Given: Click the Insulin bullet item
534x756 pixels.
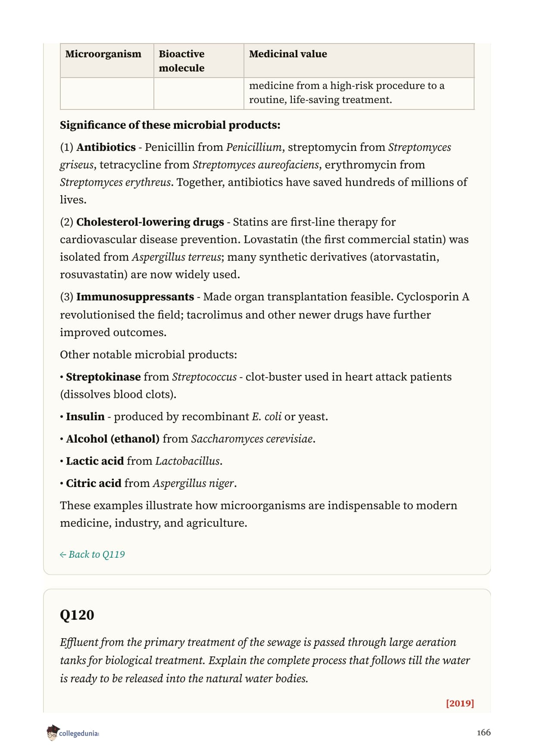Looking at the screenshot, I should 194,416.
